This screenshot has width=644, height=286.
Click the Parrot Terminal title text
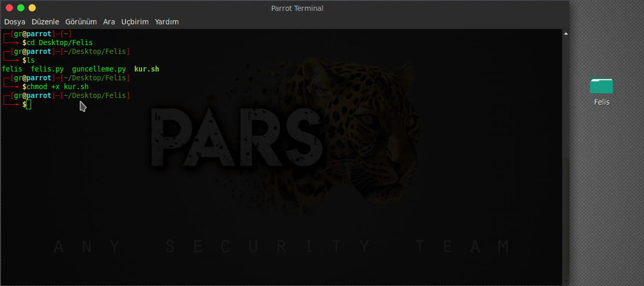(297, 8)
